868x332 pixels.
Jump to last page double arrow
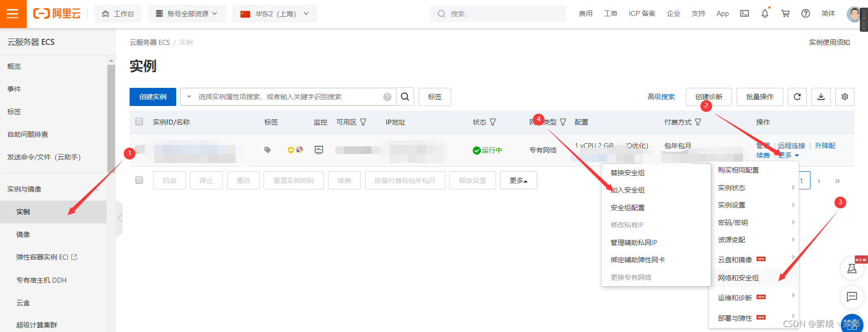point(837,181)
